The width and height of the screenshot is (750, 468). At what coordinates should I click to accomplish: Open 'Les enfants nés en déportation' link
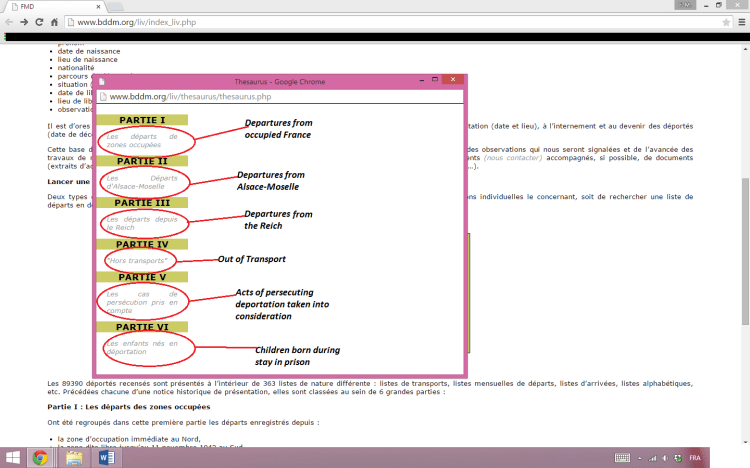pyautogui.click(x=142, y=347)
